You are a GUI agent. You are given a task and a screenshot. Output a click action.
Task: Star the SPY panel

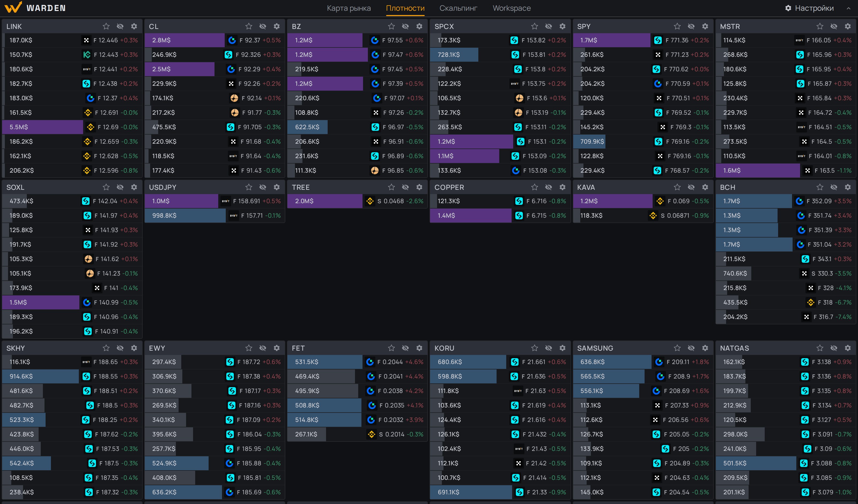click(x=677, y=26)
